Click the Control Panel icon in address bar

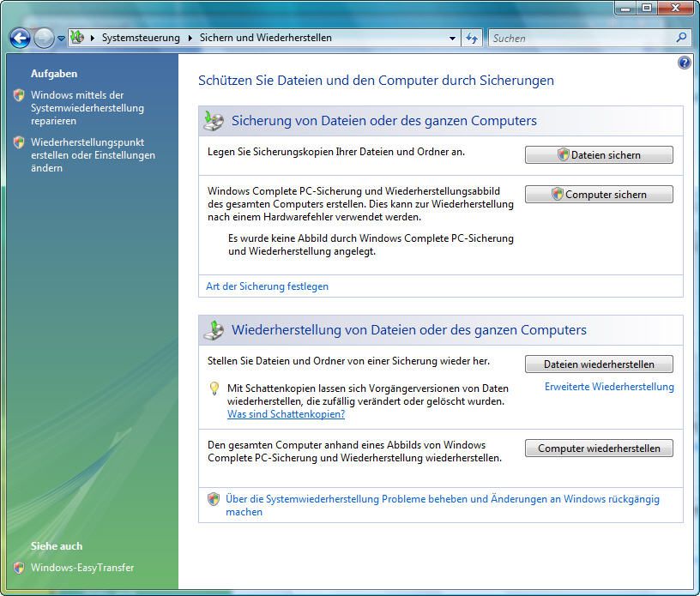coord(77,38)
